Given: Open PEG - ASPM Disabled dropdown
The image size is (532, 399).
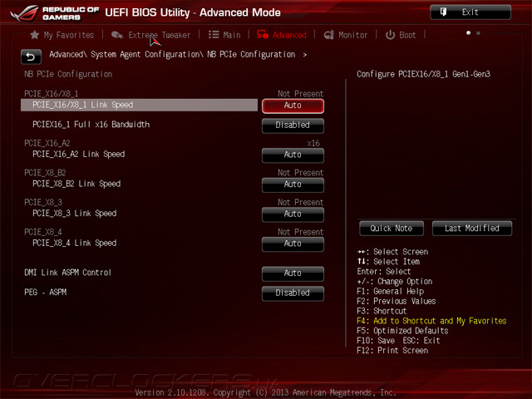Looking at the screenshot, I should click(x=293, y=293).
